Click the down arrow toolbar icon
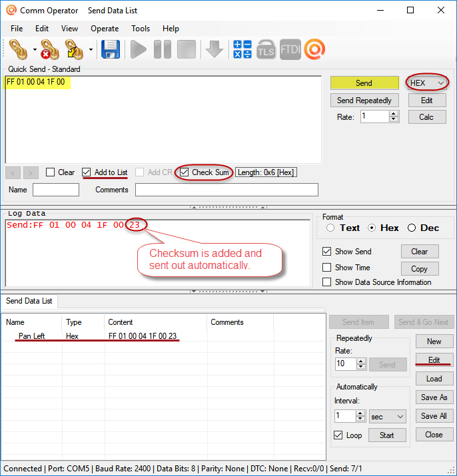The width and height of the screenshot is (457, 476). pyautogui.click(x=215, y=49)
